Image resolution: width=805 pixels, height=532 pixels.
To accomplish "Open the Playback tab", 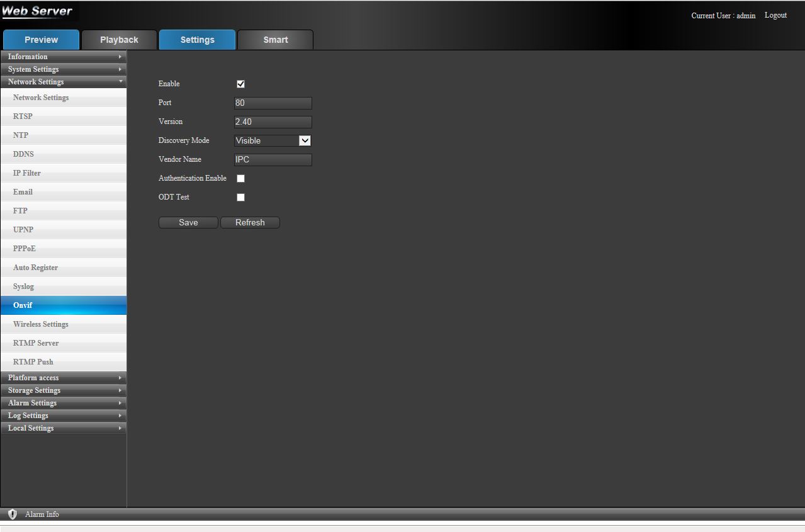I will click(x=119, y=40).
